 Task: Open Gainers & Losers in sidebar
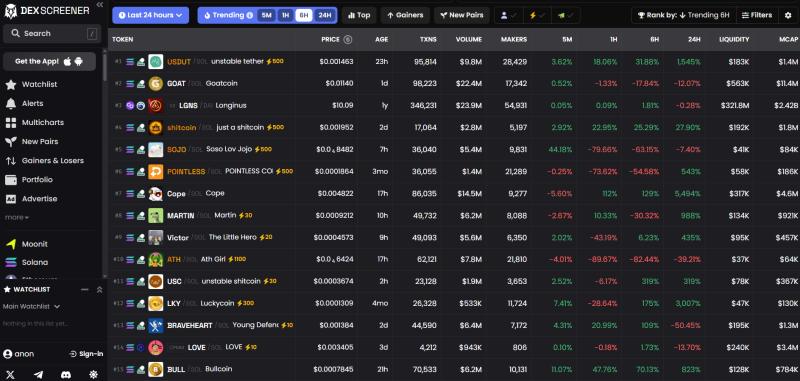coord(44,161)
